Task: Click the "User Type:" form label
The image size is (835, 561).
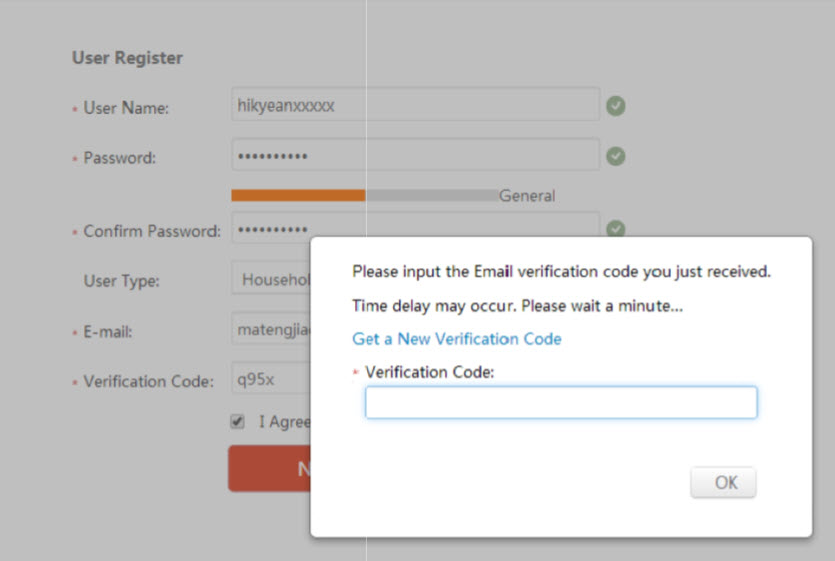Action: (121, 281)
